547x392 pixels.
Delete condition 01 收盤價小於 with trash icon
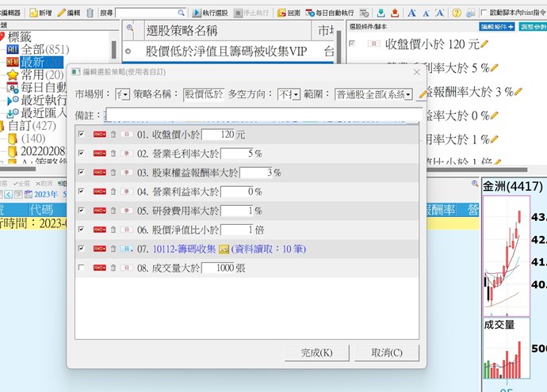[x=113, y=134]
